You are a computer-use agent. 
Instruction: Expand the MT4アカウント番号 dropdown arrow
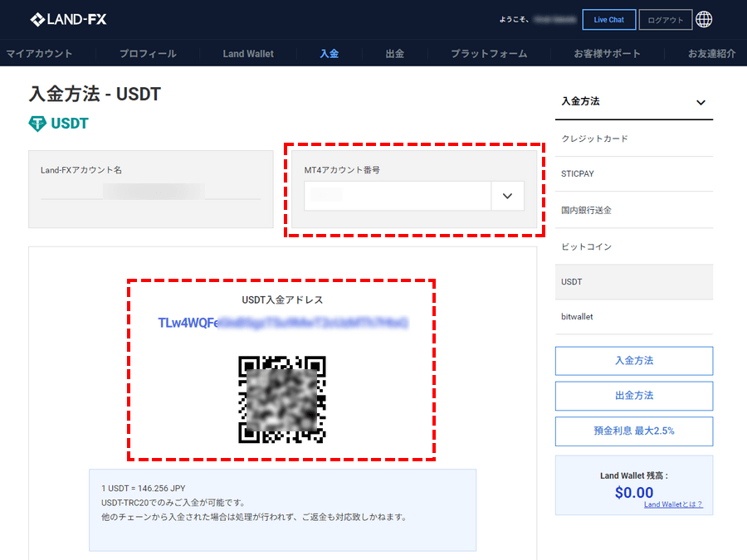click(507, 196)
